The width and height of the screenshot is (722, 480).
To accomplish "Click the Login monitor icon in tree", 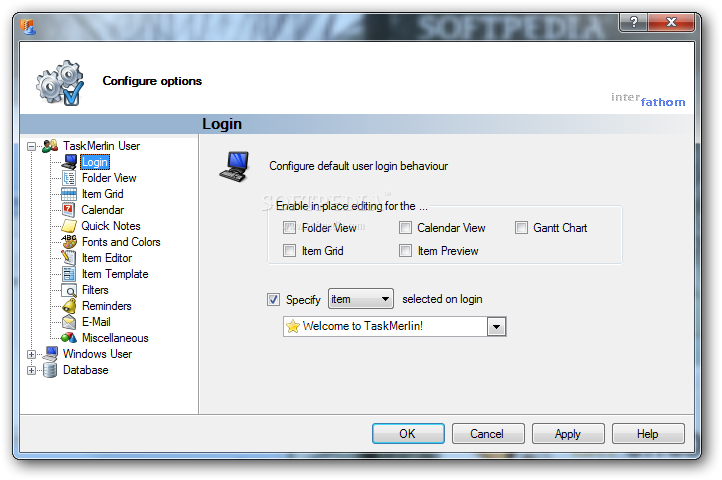I will click(69, 162).
